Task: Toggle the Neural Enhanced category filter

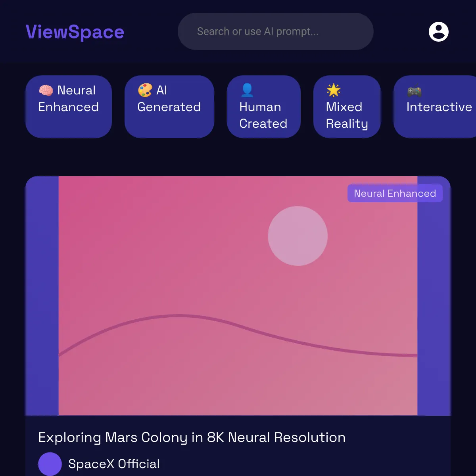Action: tap(68, 106)
